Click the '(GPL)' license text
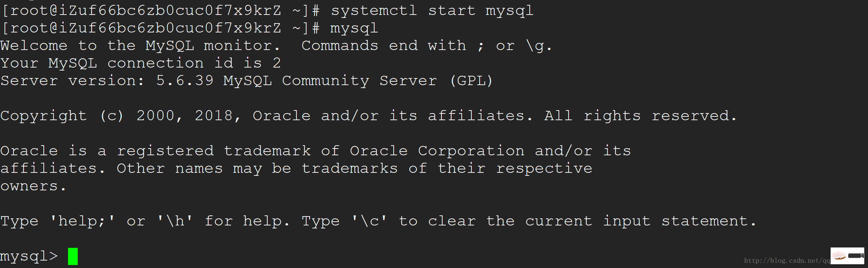Image resolution: width=868 pixels, height=268 pixels. point(471,81)
